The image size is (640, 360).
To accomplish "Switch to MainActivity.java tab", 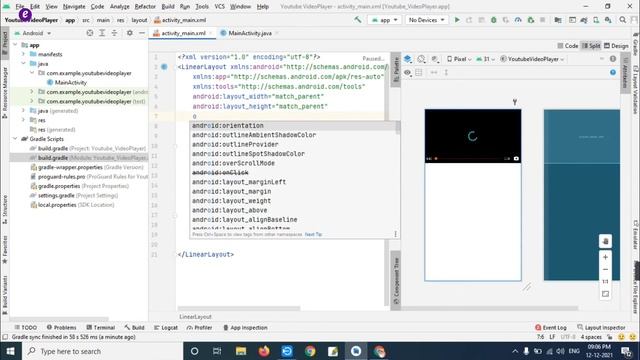I will pos(250,33).
